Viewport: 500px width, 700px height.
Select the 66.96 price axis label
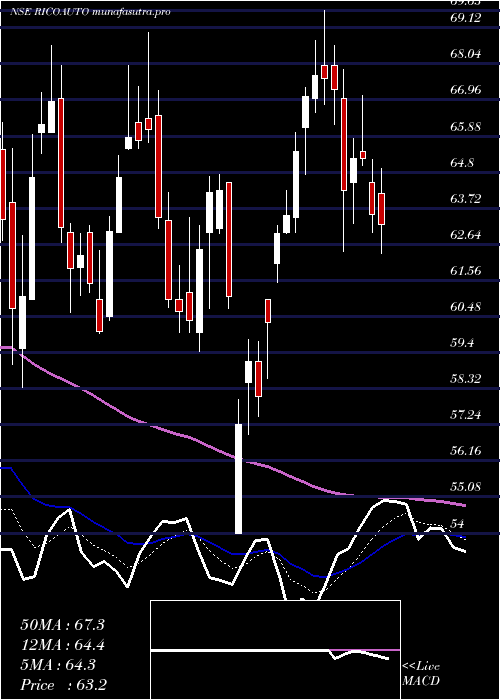point(466,90)
